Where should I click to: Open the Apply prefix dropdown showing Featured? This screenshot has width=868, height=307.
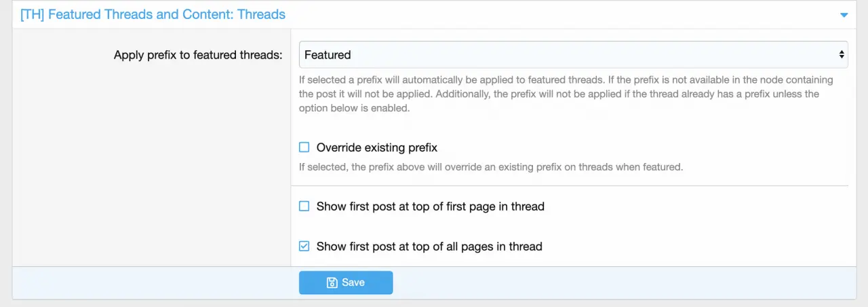pyautogui.click(x=573, y=54)
